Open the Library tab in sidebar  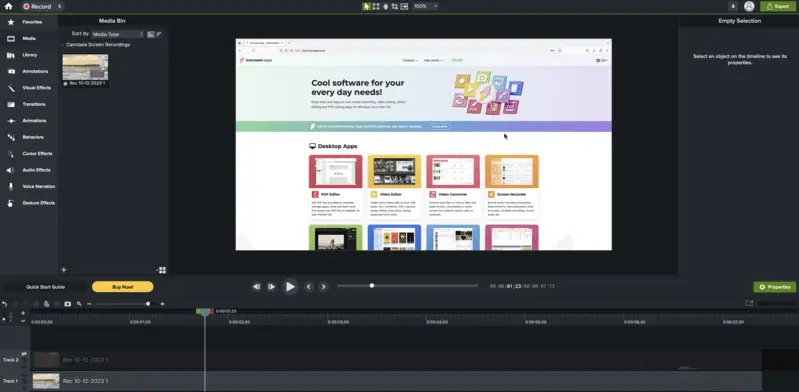[x=29, y=55]
